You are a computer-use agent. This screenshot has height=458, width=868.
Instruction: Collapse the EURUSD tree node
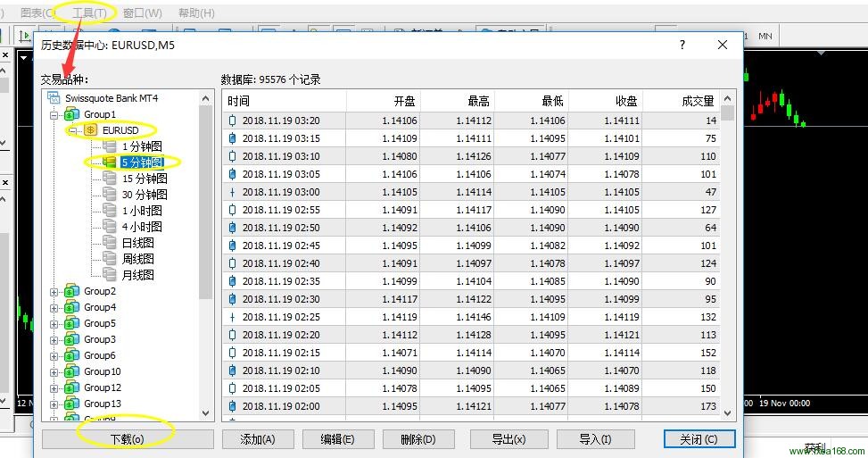[x=72, y=131]
